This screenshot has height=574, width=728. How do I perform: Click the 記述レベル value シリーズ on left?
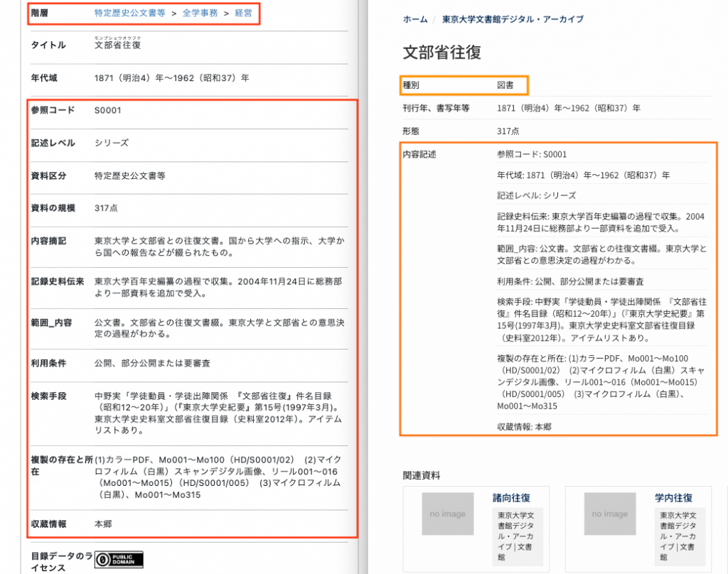tap(112, 143)
